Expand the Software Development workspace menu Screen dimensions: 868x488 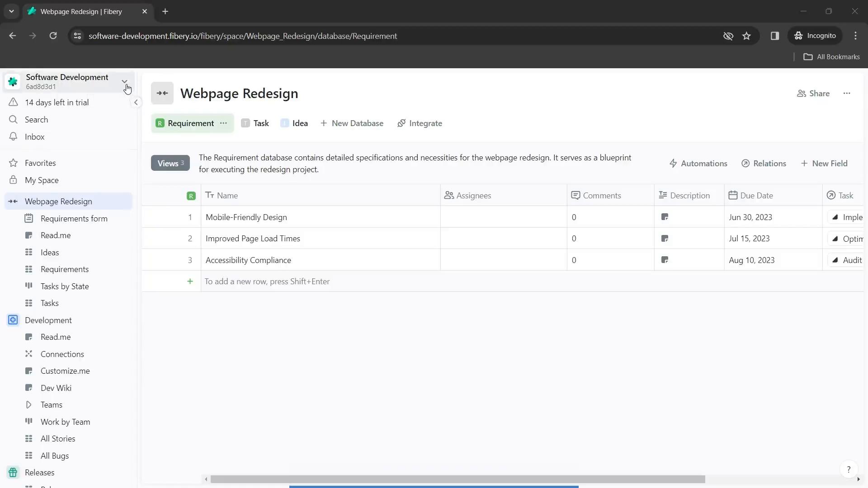(x=125, y=82)
